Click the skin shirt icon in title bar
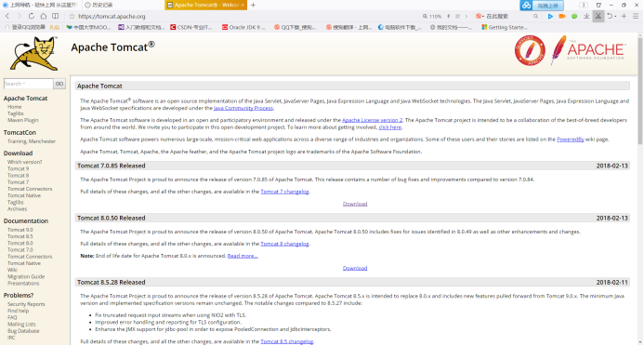This screenshot has height=346, width=644. click(598, 5)
